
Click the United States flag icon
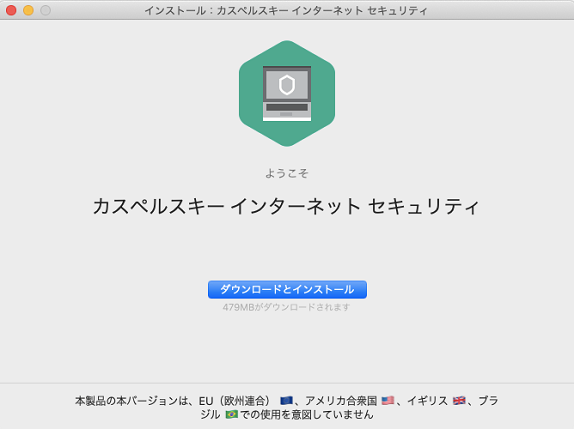tap(388, 401)
